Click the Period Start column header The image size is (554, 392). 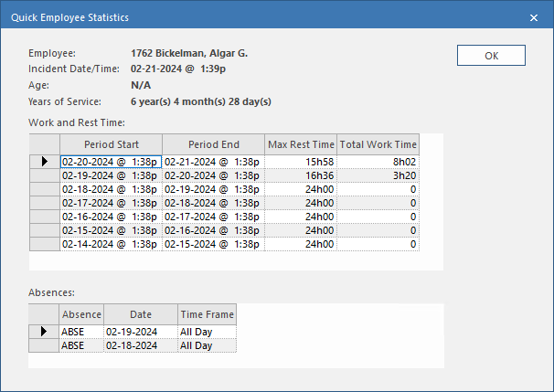[x=111, y=144]
